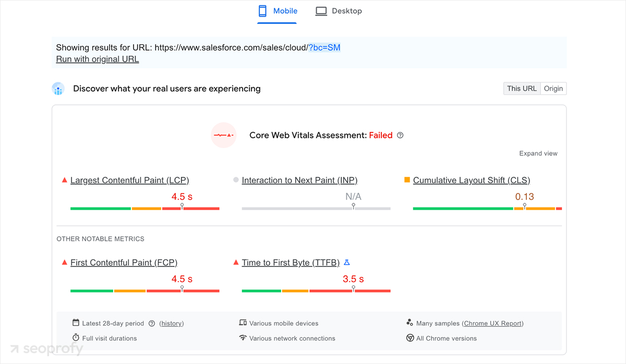Open the ?bc=SM URL link

(324, 47)
